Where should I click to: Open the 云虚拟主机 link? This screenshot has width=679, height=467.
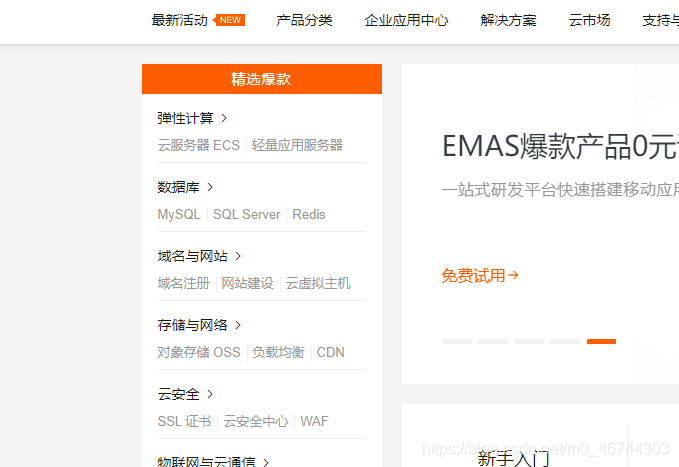pyautogui.click(x=318, y=283)
